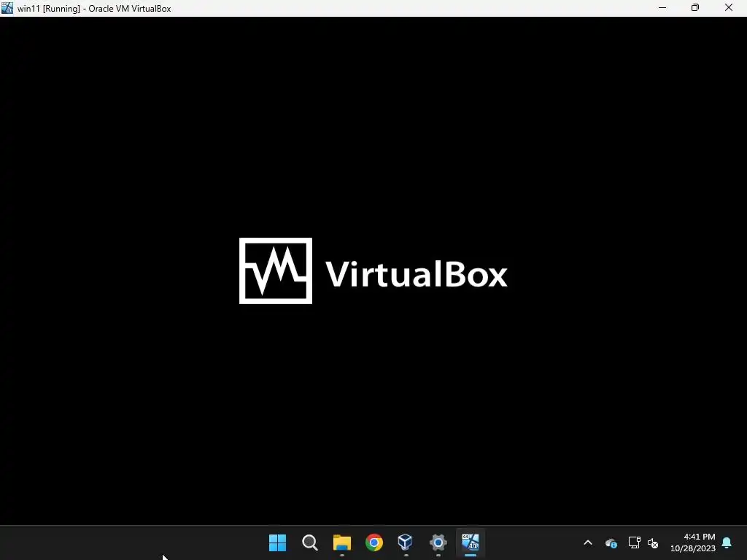Image resolution: width=747 pixels, height=560 pixels.
Task: Open notifications bell icon
Action: coord(727,542)
